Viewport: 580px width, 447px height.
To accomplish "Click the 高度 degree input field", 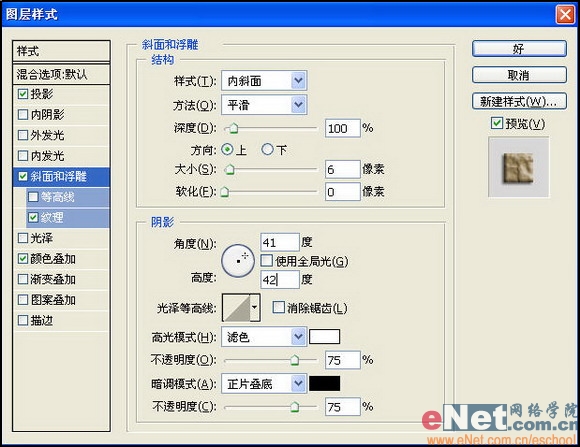I will [280, 279].
